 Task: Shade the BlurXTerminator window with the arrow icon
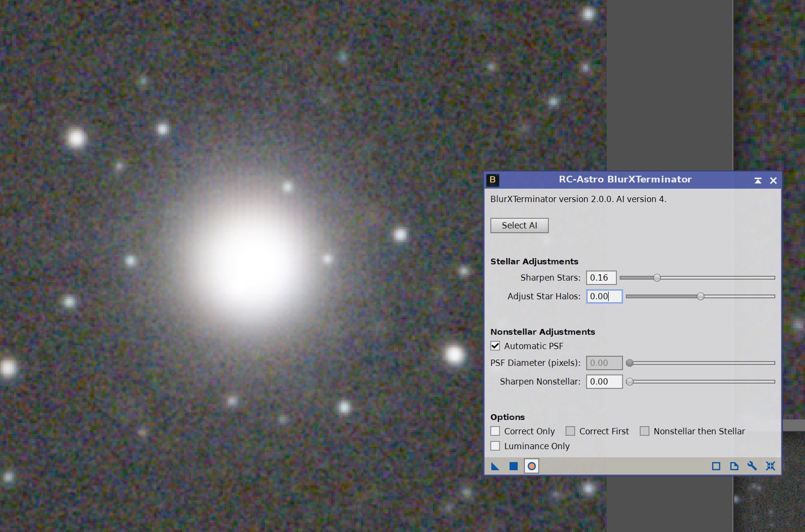click(758, 181)
